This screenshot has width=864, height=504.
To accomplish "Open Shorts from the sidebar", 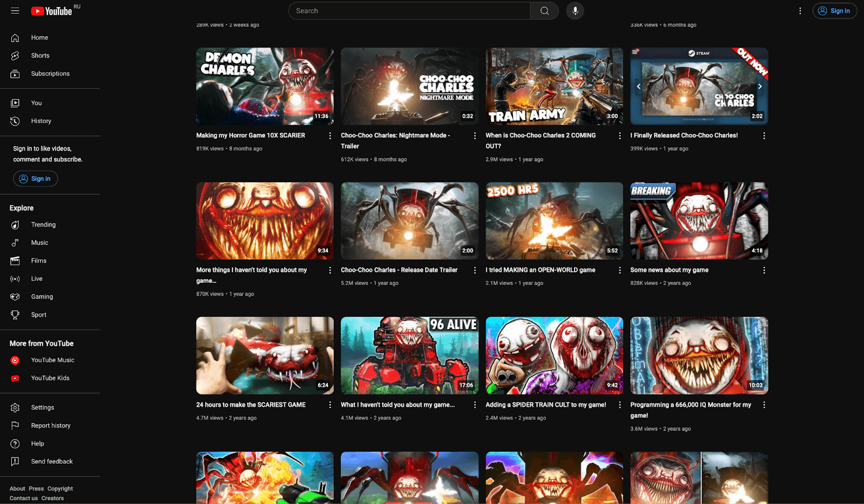I will 40,56.
